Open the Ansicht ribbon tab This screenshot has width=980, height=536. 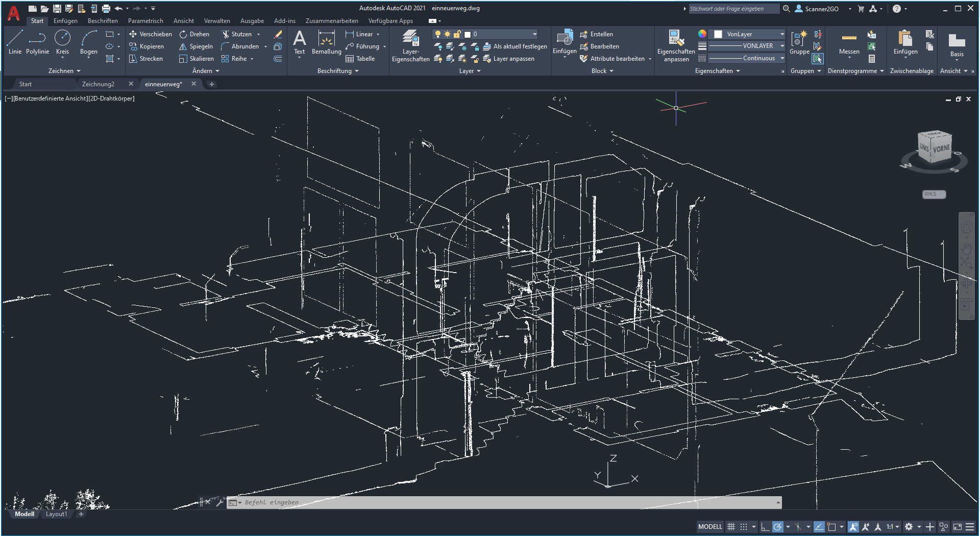coord(184,21)
